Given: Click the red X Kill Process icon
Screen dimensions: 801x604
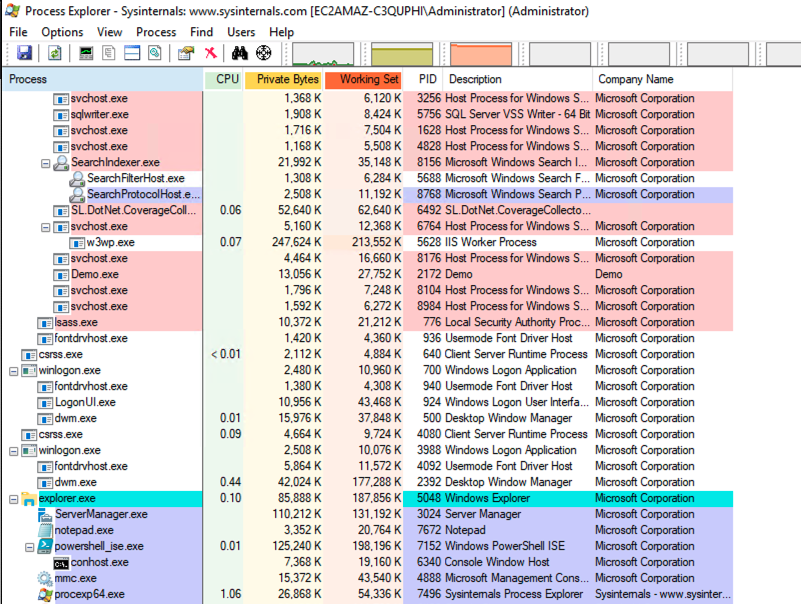Looking at the screenshot, I should click(x=210, y=53).
